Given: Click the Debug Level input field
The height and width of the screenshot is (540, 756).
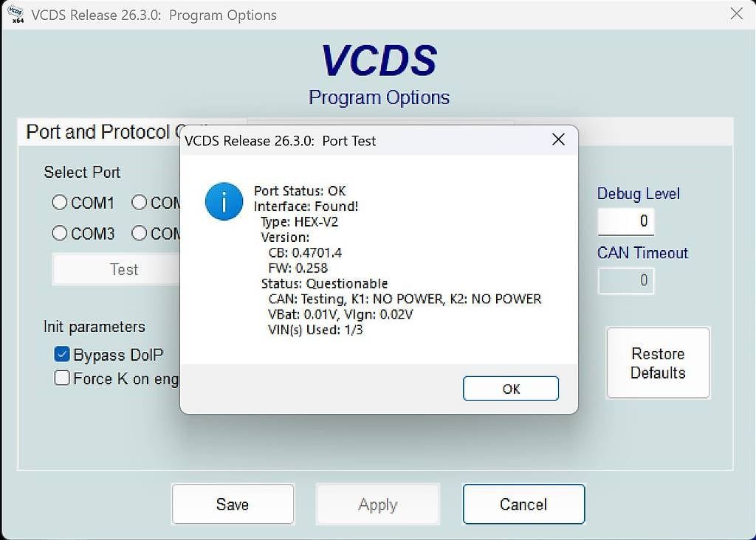Looking at the screenshot, I should [626, 221].
